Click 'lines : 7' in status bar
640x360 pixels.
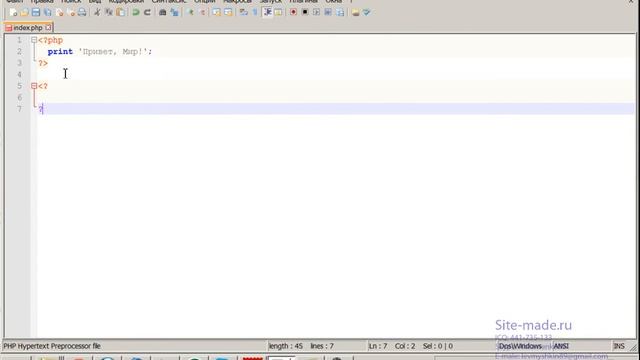click(322, 346)
